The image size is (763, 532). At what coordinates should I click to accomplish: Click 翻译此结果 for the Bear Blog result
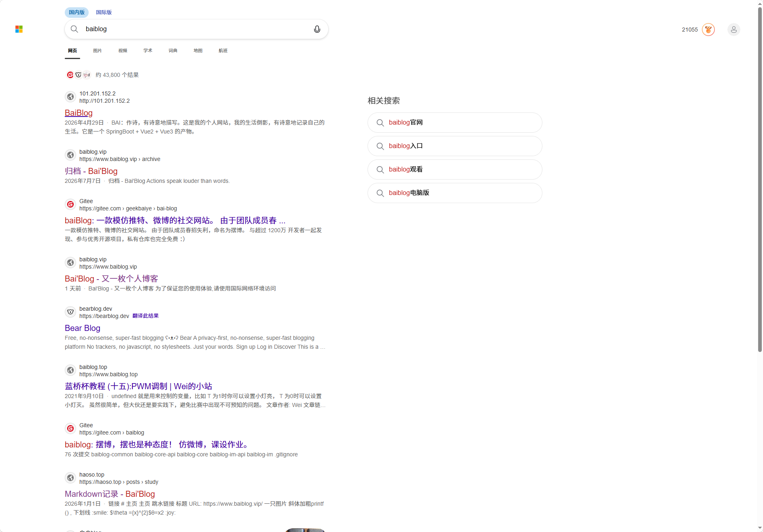coord(145,316)
